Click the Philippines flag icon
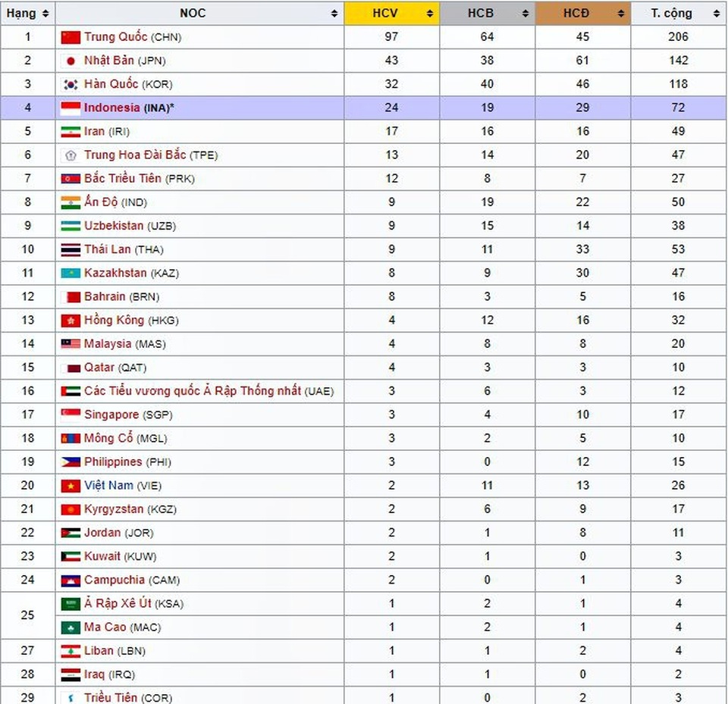 pos(71,462)
